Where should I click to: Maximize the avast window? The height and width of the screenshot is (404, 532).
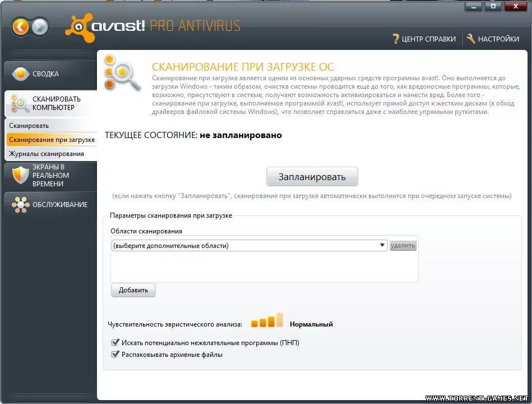[493, 6]
